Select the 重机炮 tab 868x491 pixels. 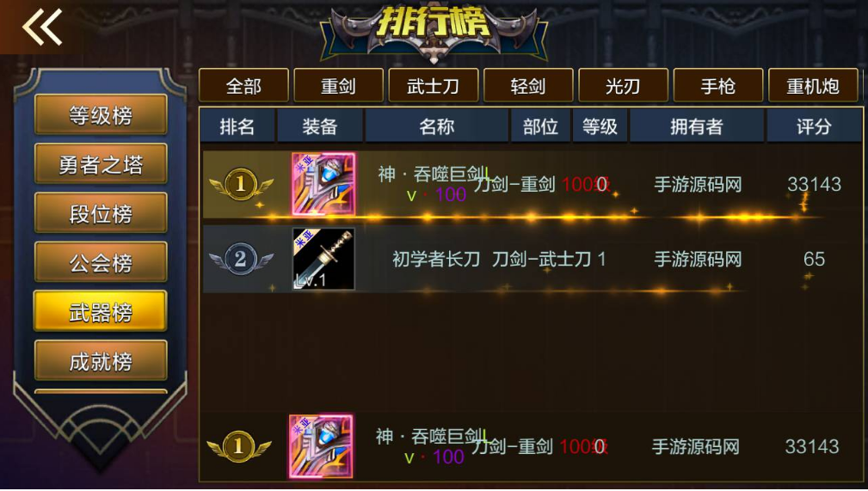(x=813, y=86)
